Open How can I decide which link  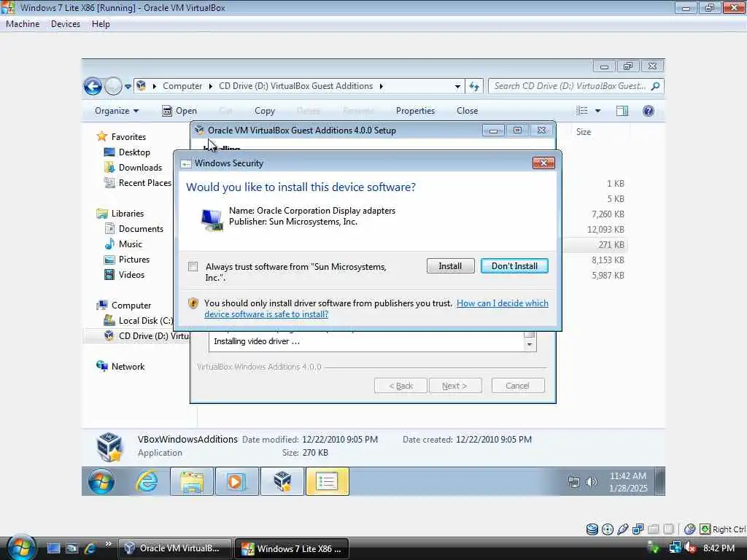click(502, 303)
